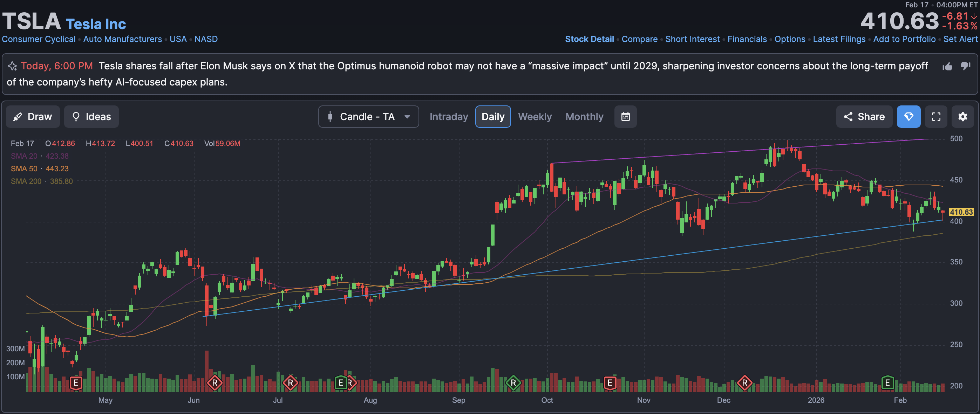Open the Draw tools button
Viewport: 980px width, 414px height.
(x=33, y=117)
